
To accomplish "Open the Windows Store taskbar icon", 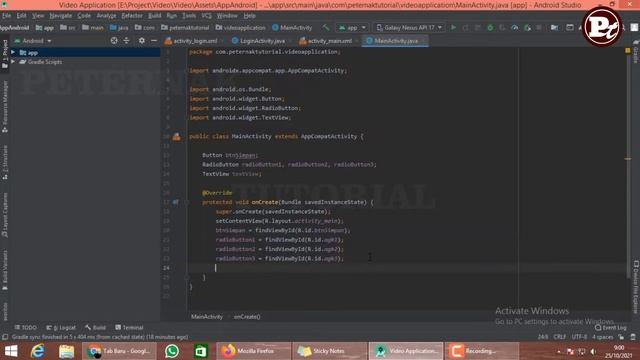I will tap(200, 351).
